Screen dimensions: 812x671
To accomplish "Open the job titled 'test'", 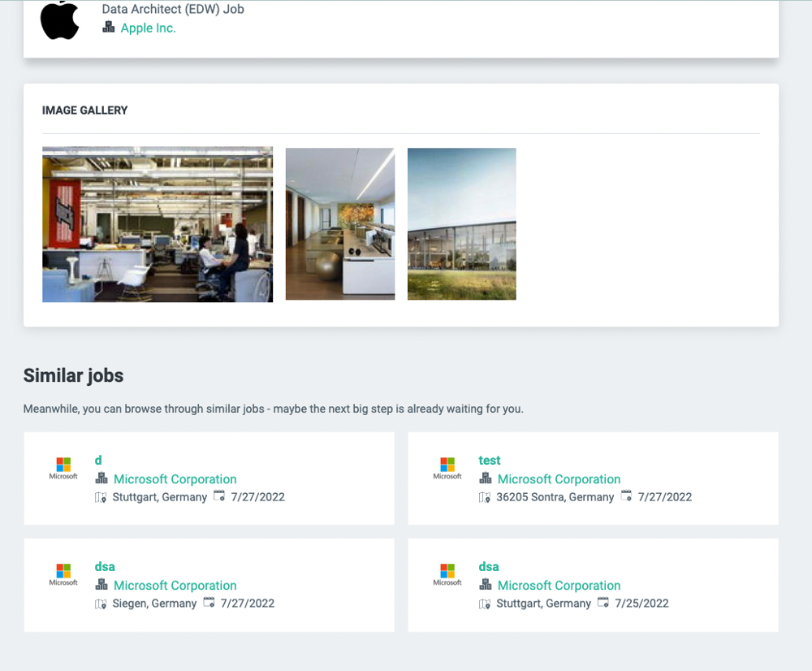I will pyautogui.click(x=490, y=461).
